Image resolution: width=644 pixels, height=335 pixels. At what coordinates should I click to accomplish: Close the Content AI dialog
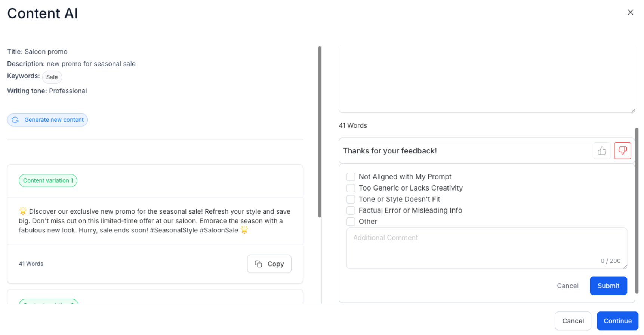pyautogui.click(x=630, y=12)
